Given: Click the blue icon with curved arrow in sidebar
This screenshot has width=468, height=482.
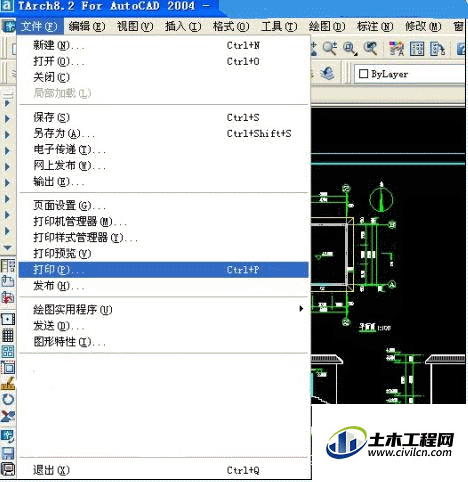Looking at the screenshot, I should [8, 436].
